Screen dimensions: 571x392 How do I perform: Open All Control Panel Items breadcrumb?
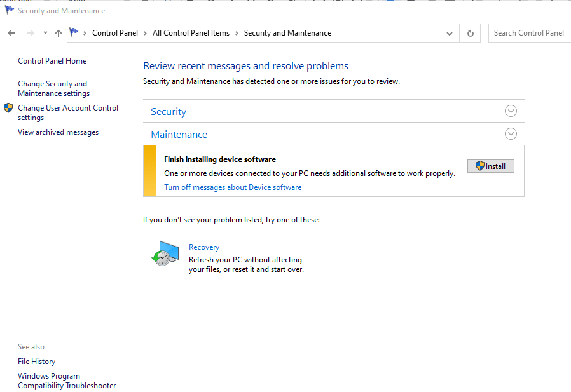[191, 33]
